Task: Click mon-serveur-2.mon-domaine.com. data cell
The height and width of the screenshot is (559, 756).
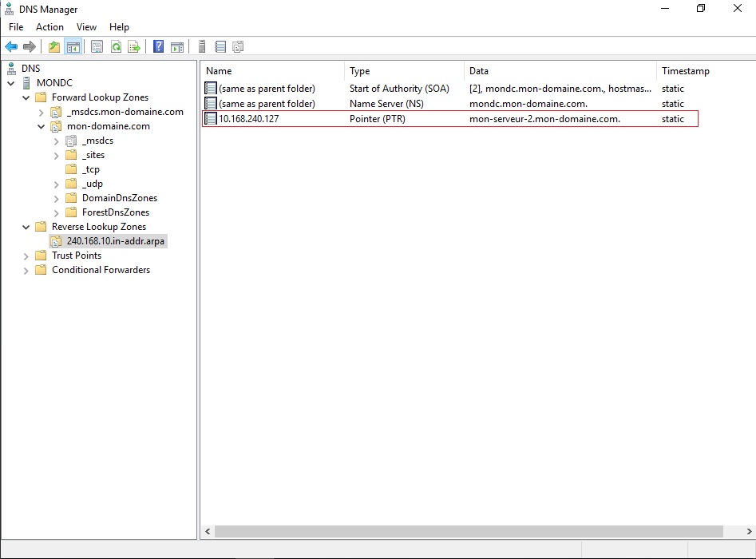Action: pyautogui.click(x=544, y=119)
